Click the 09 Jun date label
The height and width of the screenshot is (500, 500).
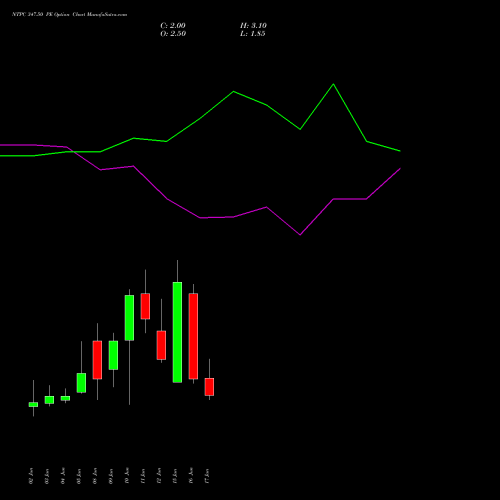[x=111, y=476]
